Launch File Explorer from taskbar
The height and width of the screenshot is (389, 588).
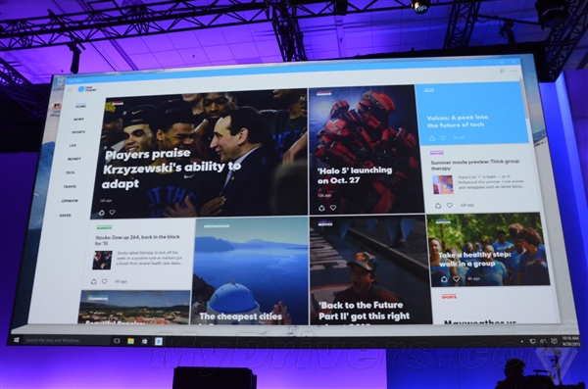[130, 341]
